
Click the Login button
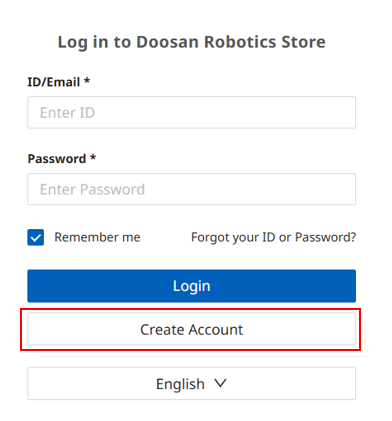(x=191, y=286)
